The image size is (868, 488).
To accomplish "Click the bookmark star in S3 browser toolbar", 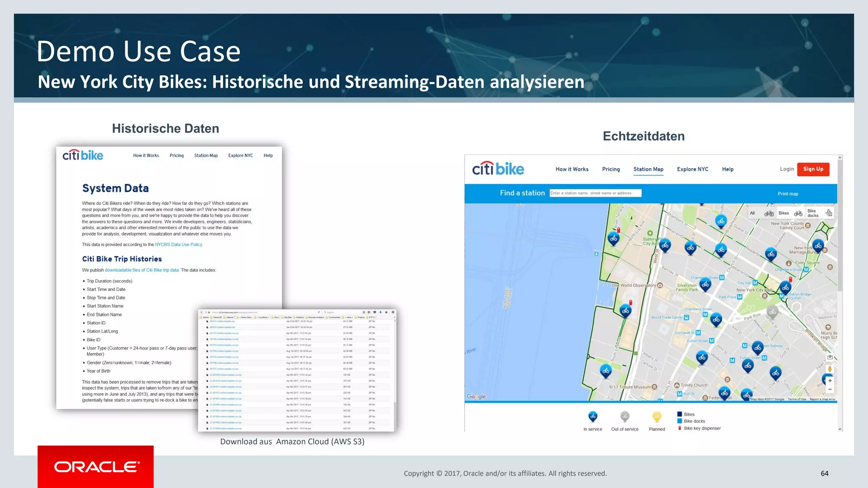I will pos(364,312).
